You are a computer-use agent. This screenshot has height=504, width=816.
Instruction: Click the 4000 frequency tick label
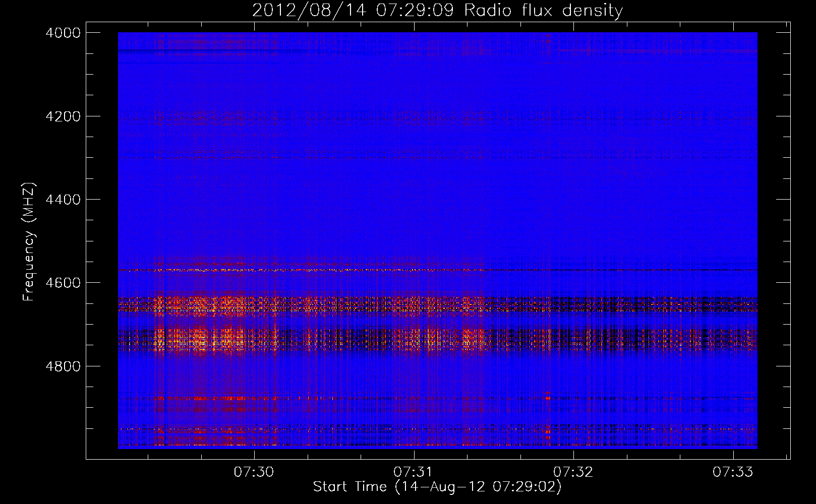tap(63, 33)
